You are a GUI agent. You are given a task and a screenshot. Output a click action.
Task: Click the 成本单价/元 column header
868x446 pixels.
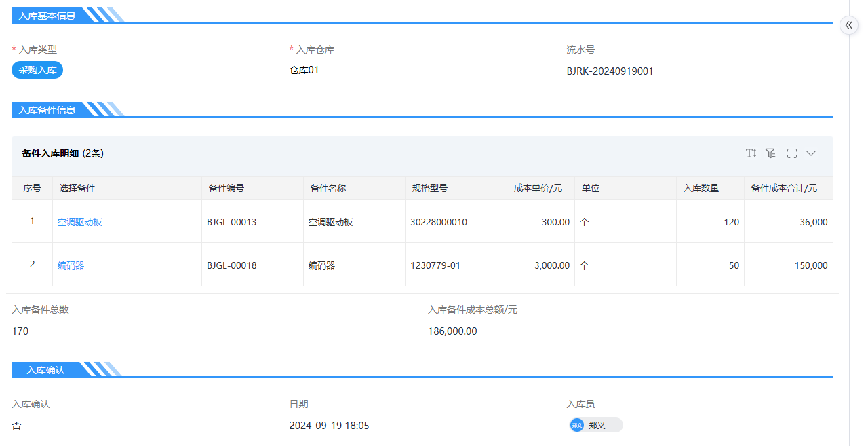[538, 188]
